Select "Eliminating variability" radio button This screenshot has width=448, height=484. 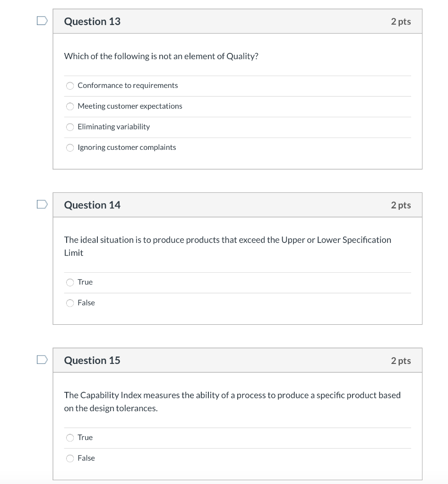coord(69,127)
